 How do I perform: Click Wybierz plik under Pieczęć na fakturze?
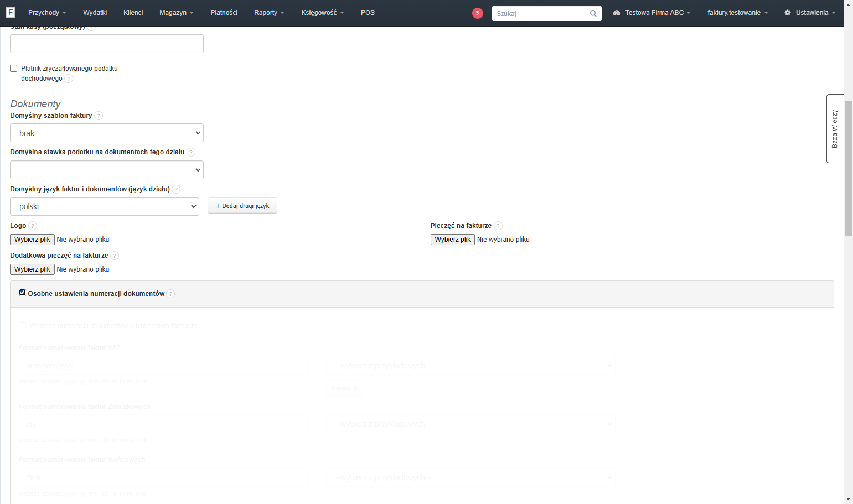tap(453, 240)
